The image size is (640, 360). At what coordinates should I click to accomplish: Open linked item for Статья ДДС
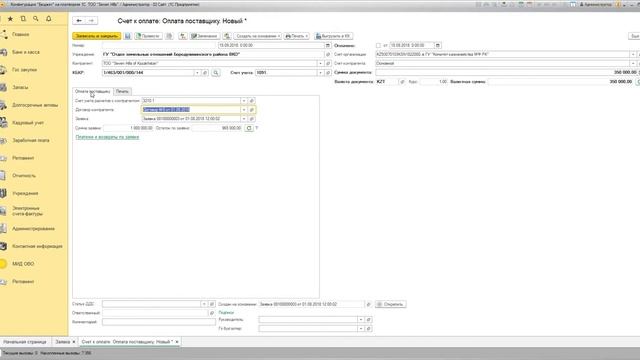tap(212, 304)
